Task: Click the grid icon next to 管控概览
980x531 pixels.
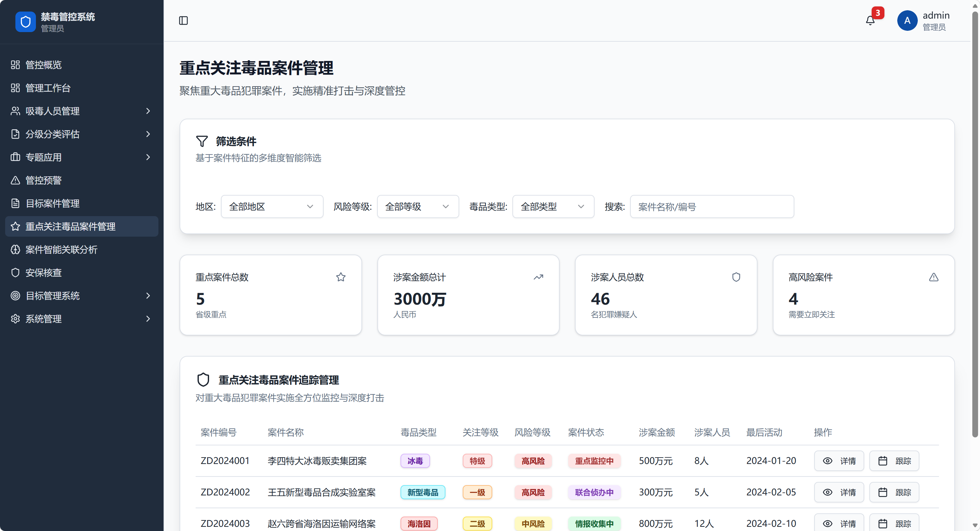Action: click(15, 65)
